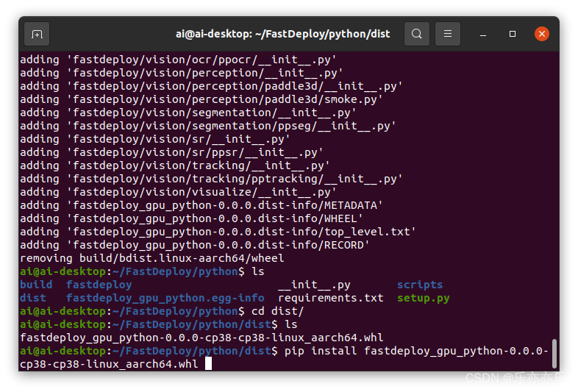Click the line adding dist-info/RECORD
This screenshot has height=392, width=578.
click(x=195, y=245)
